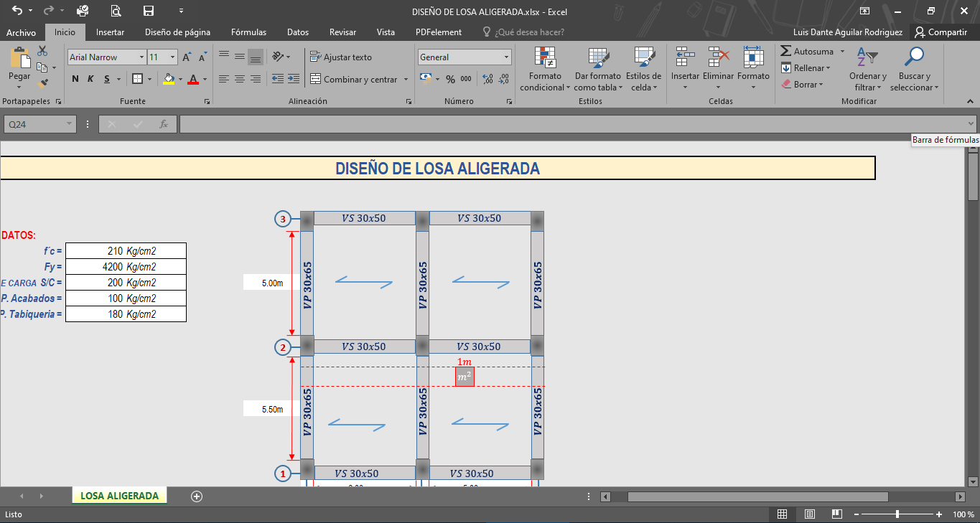980x523 pixels.
Task: Cut selection with the scissors icon
Action: point(42,51)
